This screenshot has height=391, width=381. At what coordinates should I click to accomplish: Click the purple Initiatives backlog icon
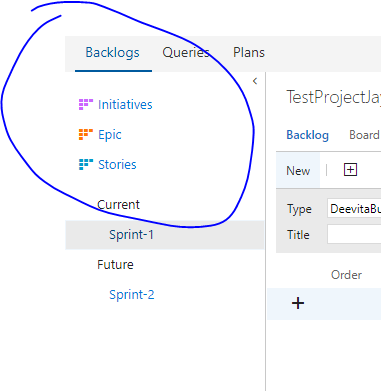(x=86, y=104)
